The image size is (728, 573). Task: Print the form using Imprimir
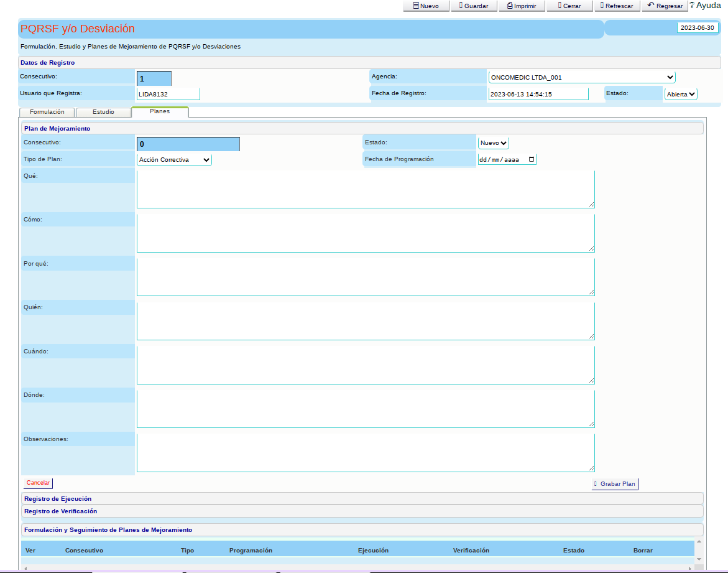tap(521, 6)
